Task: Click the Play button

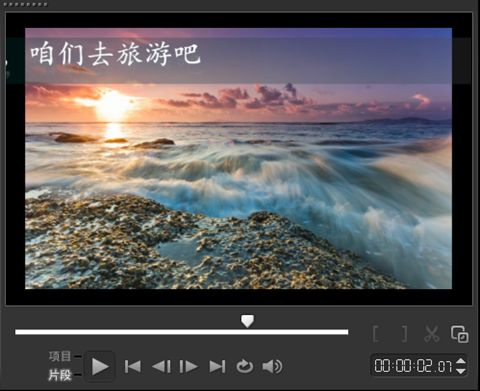Action: point(100,366)
